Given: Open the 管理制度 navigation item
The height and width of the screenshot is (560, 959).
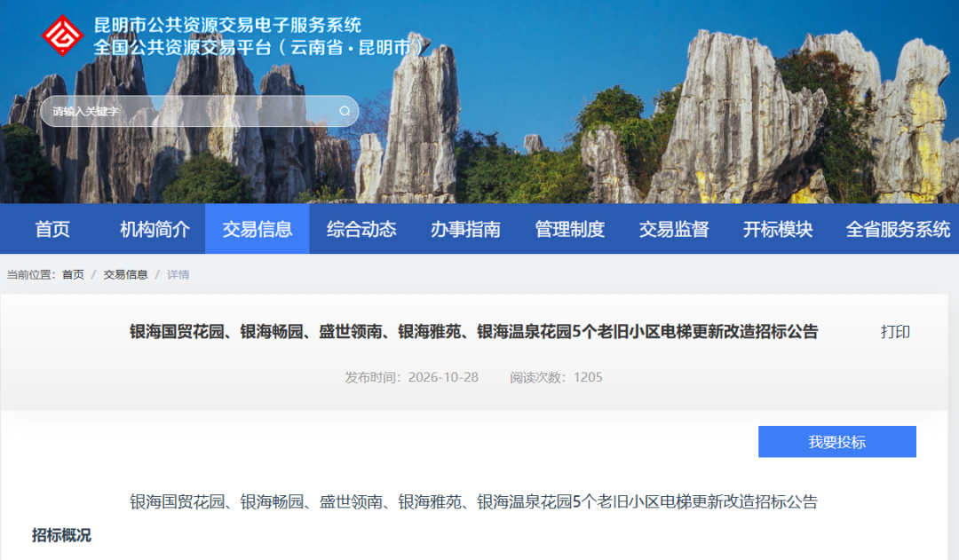Looking at the screenshot, I should click(x=569, y=229).
